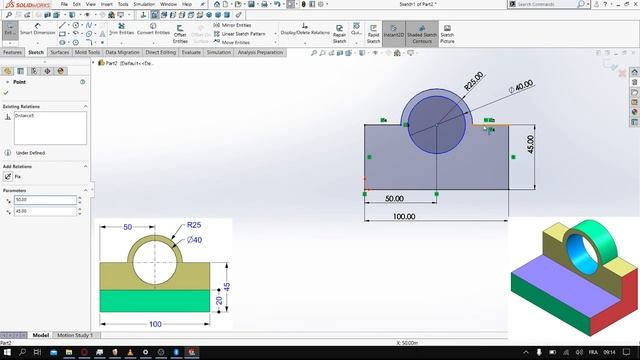Open Trim Entities dropdown arrow

tap(122, 42)
